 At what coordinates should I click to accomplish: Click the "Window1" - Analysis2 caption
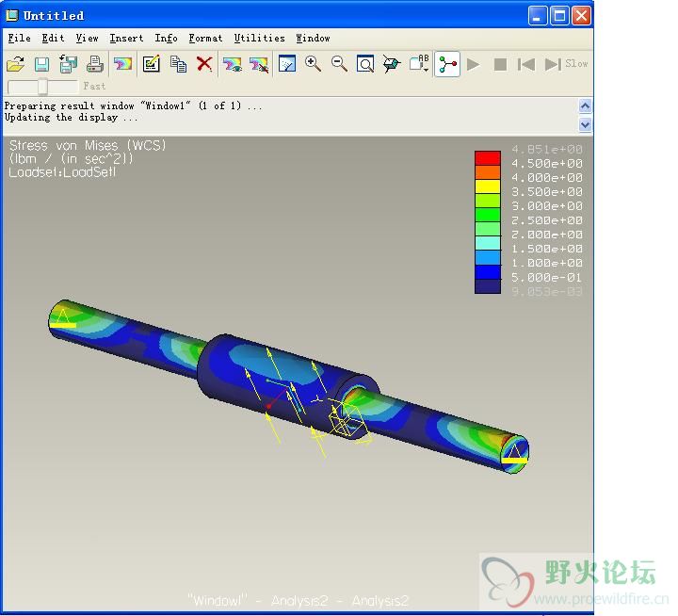click(x=299, y=600)
